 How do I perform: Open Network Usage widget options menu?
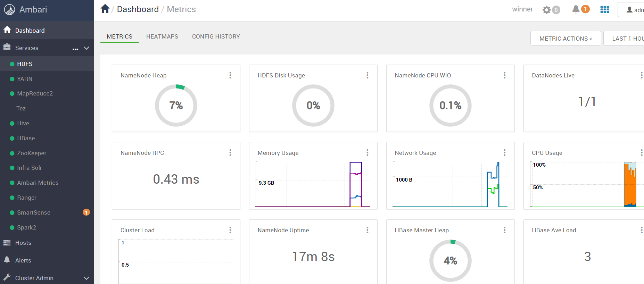click(x=505, y=153)
